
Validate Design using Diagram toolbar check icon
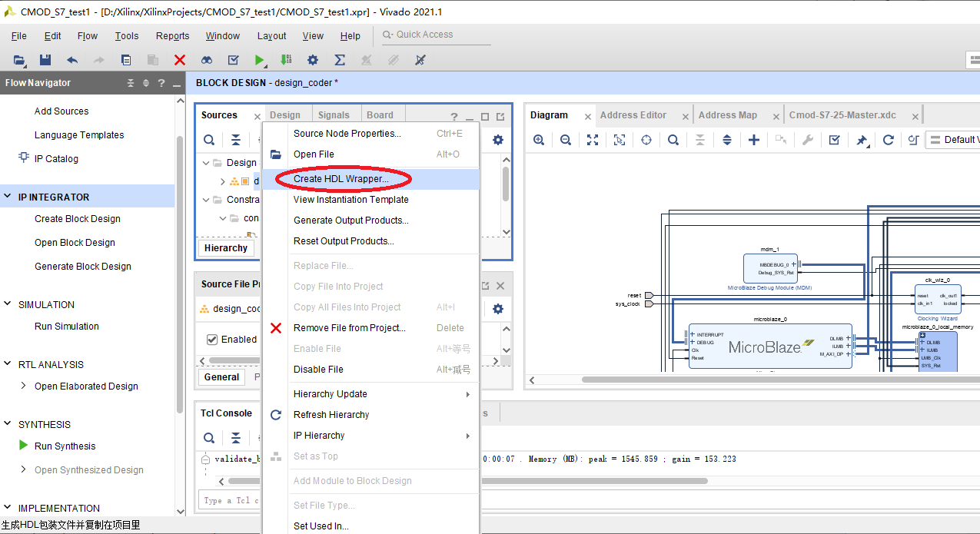[x=834, y=140]
